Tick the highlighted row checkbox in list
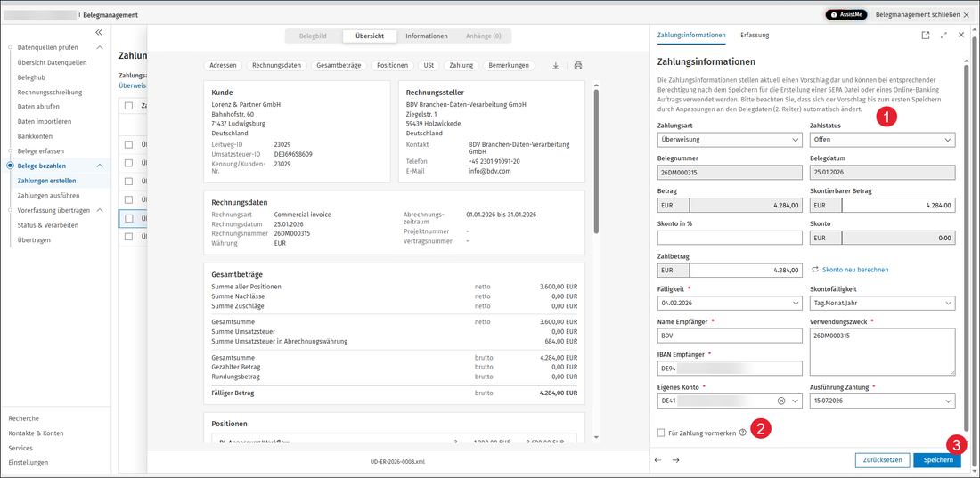Screen dimensions: 980x478 (129, 219)
